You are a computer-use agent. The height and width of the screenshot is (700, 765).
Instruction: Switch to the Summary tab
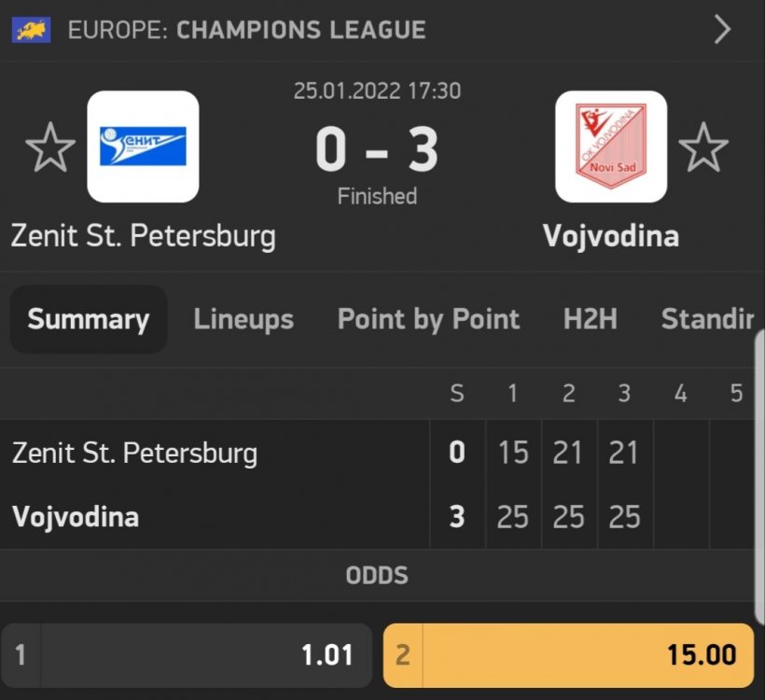tap(89, 319)
